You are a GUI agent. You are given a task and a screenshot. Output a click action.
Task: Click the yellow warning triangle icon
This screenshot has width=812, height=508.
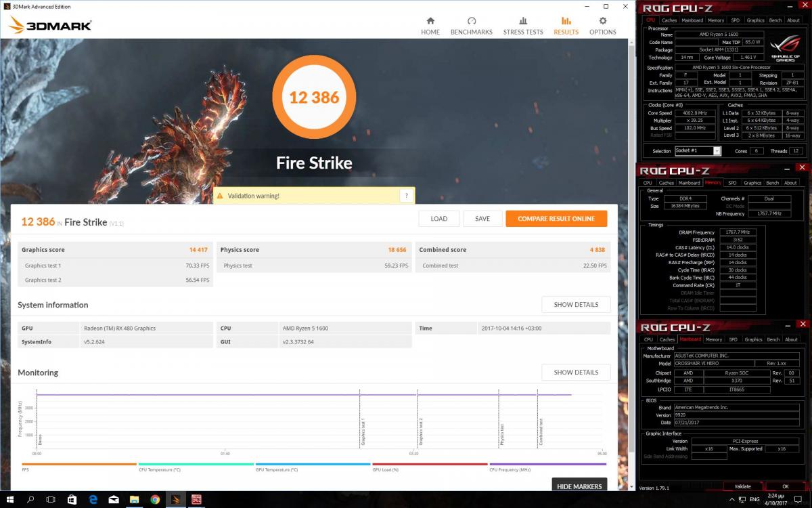tap(220, 196)
